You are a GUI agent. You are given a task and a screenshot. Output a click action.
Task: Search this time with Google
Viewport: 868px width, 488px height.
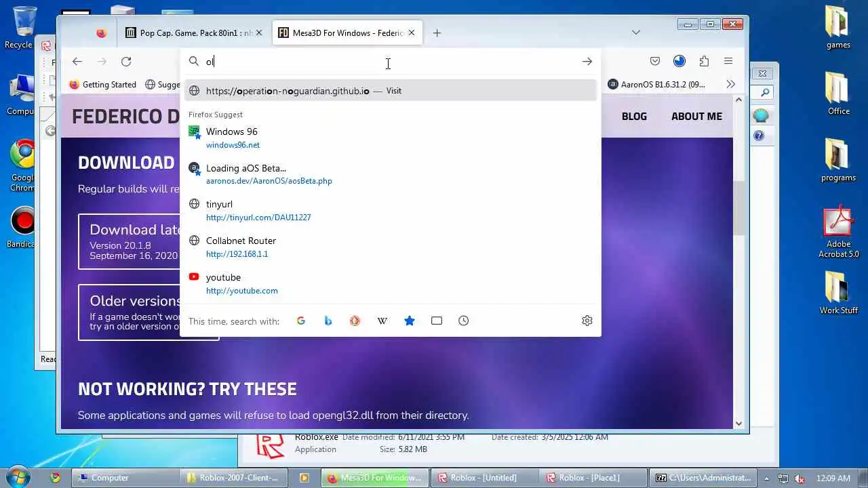pyautogui.click(x=301, y=321)
